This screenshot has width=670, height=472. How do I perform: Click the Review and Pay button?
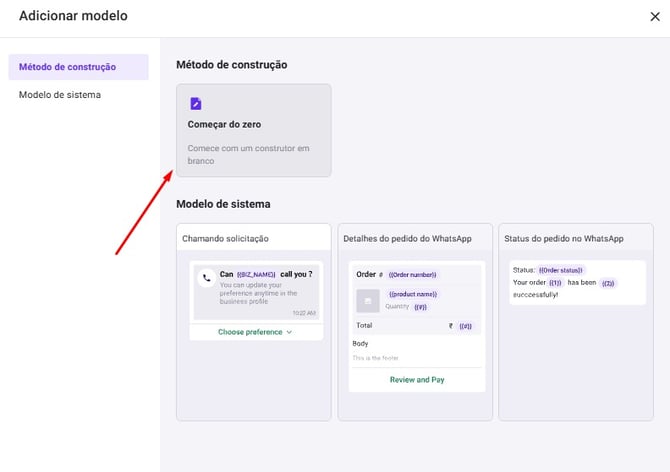pyautogui.click(x=416, y=380)
